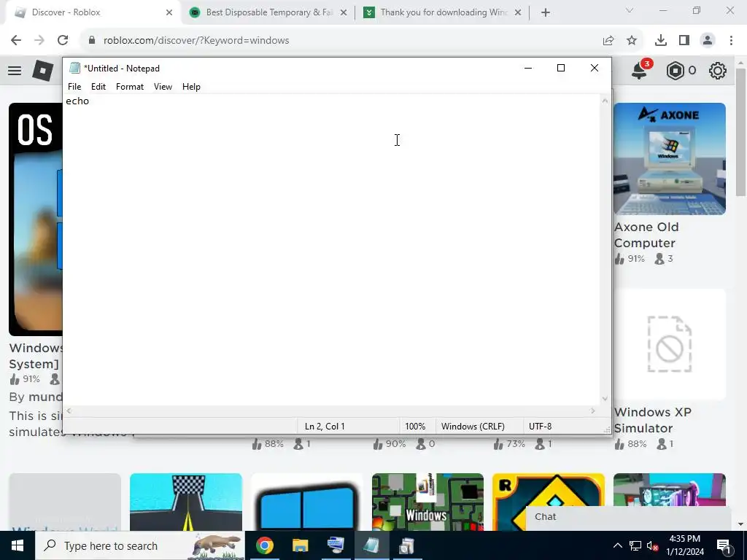Click taskbar search box

pos(139,545)
